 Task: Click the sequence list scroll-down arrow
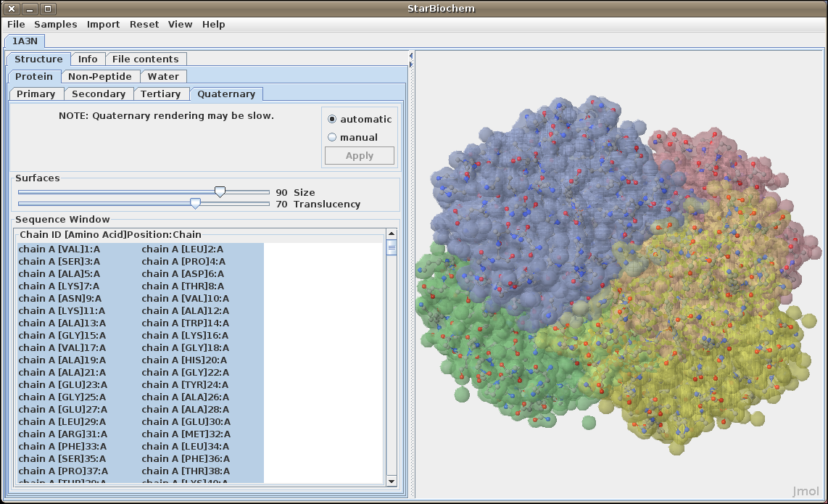tap(392, 481)
